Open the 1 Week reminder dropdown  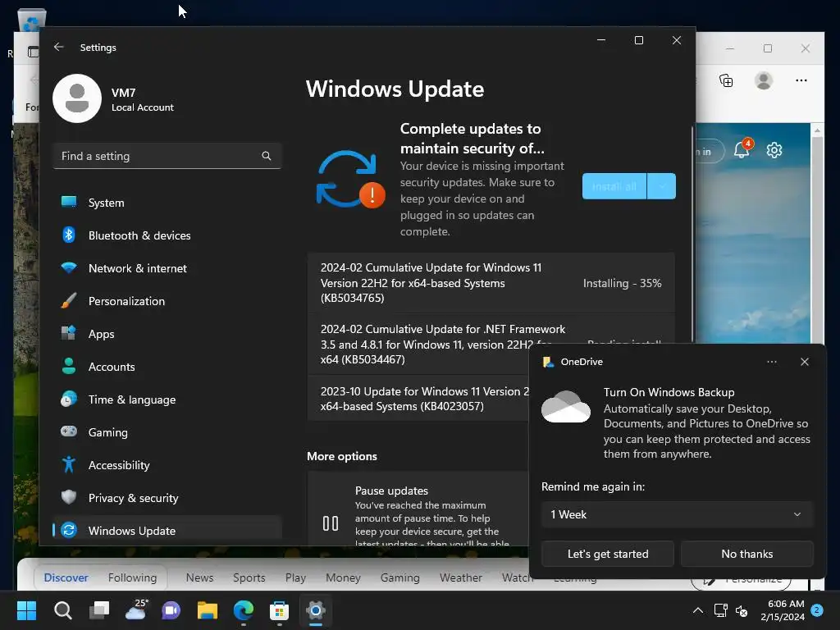[677, 514]
